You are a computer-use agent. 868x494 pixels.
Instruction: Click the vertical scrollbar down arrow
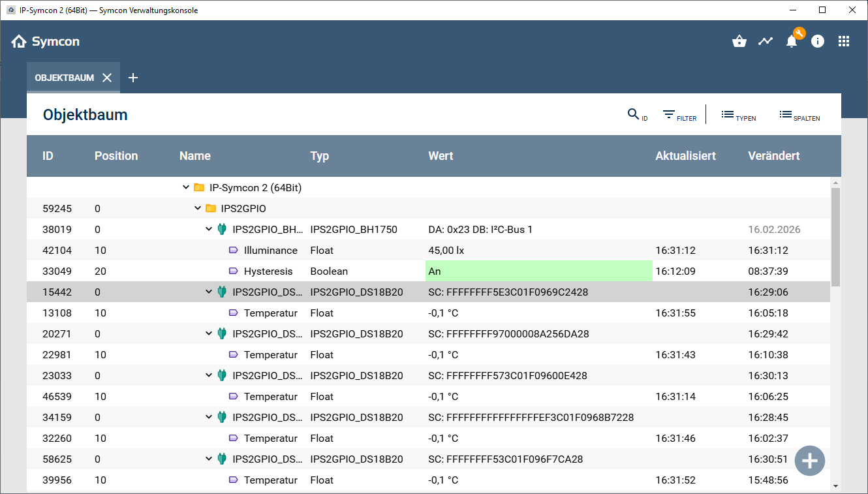click(x=835, y=486)
